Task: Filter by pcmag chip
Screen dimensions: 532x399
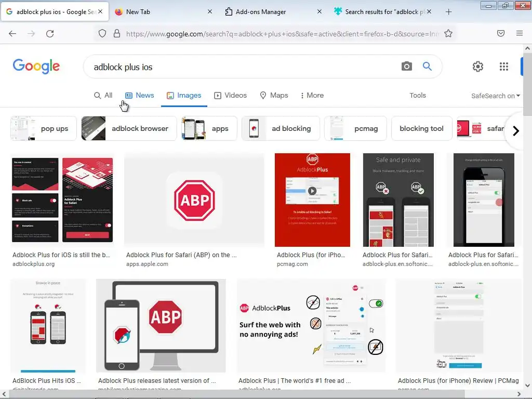Action: (x=355, y=128)
